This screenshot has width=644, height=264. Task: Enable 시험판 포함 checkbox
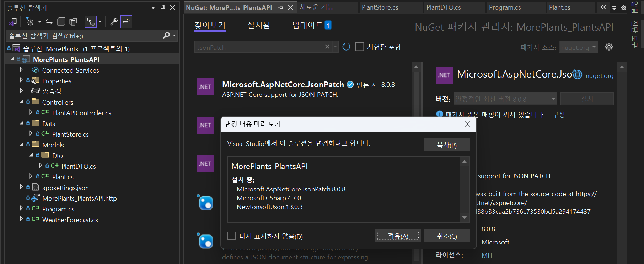[360, 47]
